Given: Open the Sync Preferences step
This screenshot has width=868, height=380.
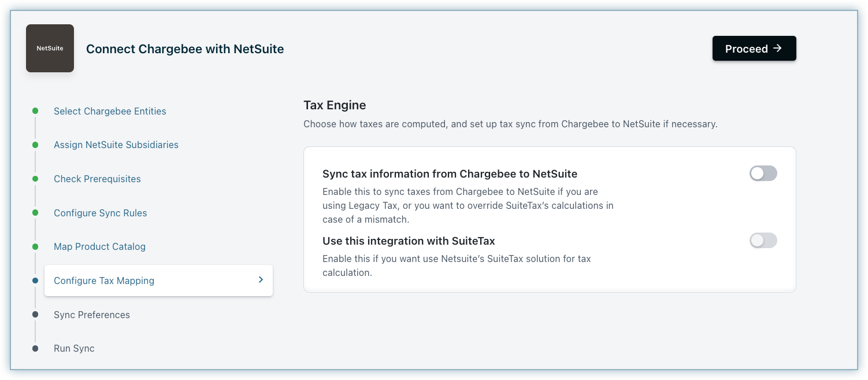Looking at the screenshot, I should coord(92,315).
